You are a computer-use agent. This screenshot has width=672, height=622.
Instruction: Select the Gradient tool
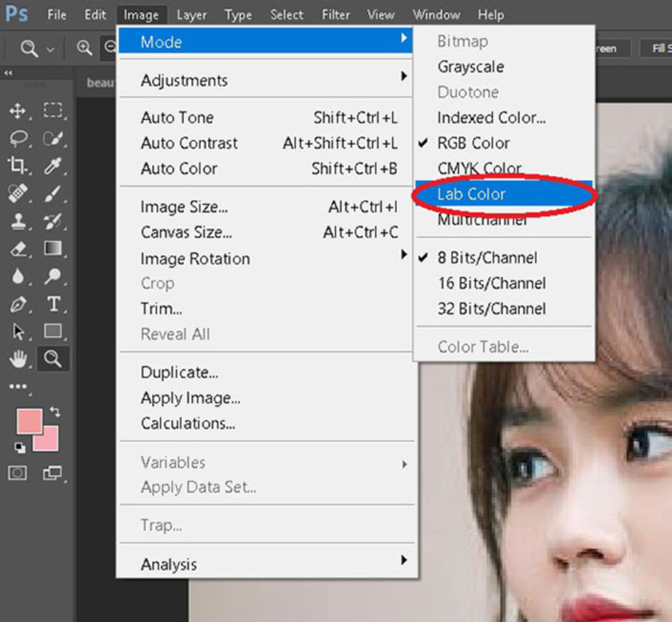coord(53,248)
